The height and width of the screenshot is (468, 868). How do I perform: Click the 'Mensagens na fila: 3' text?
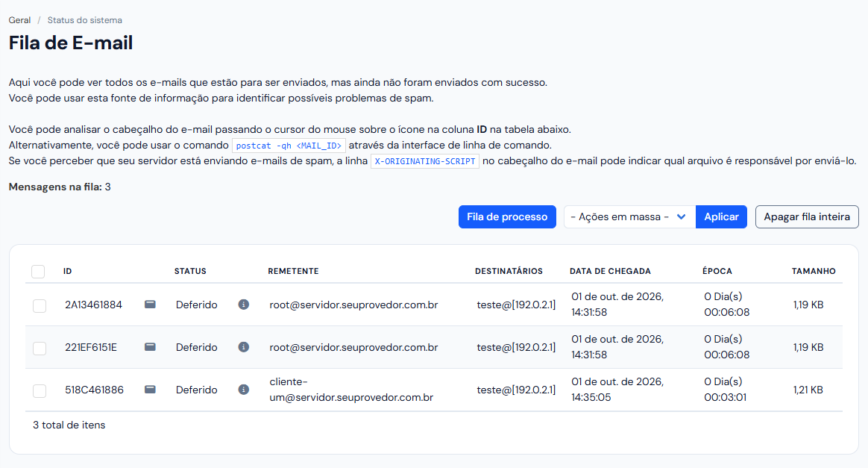pyautogui.click(x=60, y=187)
